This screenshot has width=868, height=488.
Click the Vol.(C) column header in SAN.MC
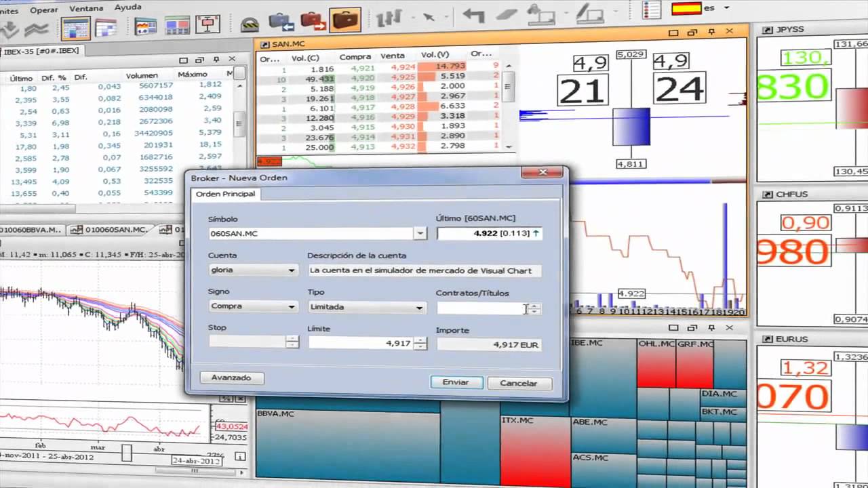point(305,57)
